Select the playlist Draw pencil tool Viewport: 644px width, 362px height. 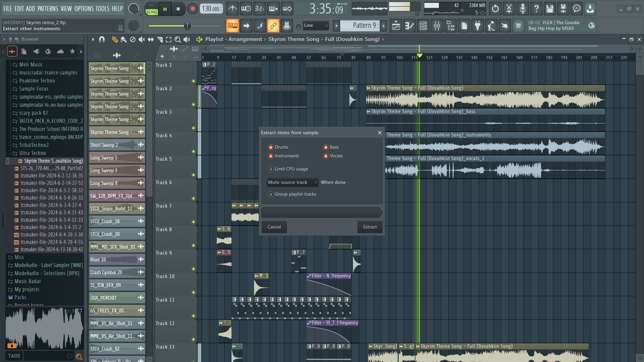tap(114, 40)
